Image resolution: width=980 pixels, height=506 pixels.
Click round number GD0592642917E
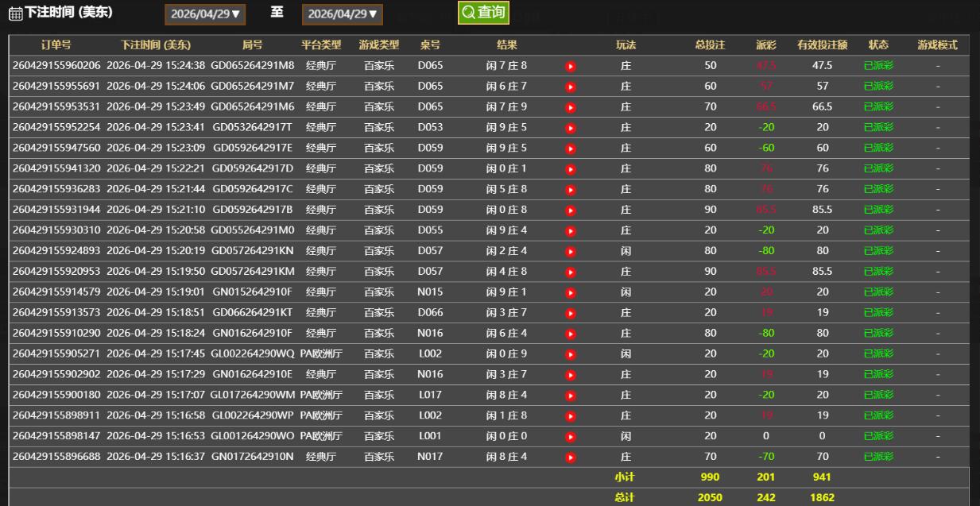pyautogui.click(x=252, y=148)
